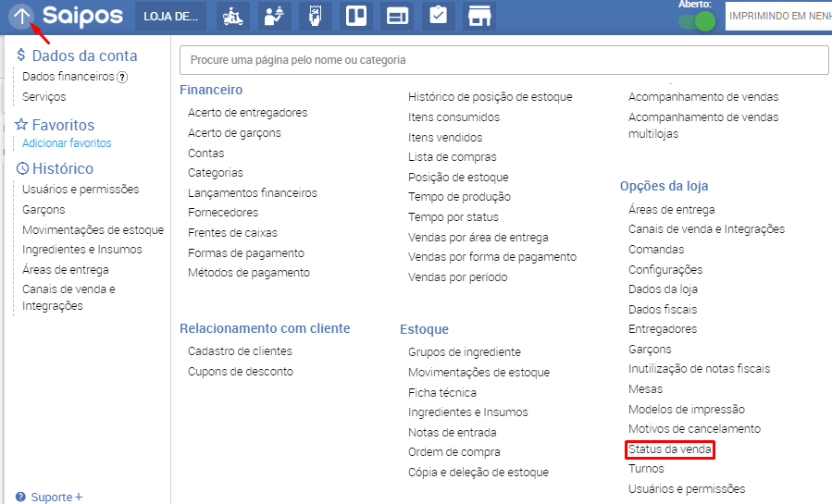Screen dimensions: 832x504
Task: Open the kanban board icon
Action: click(355, 17)
